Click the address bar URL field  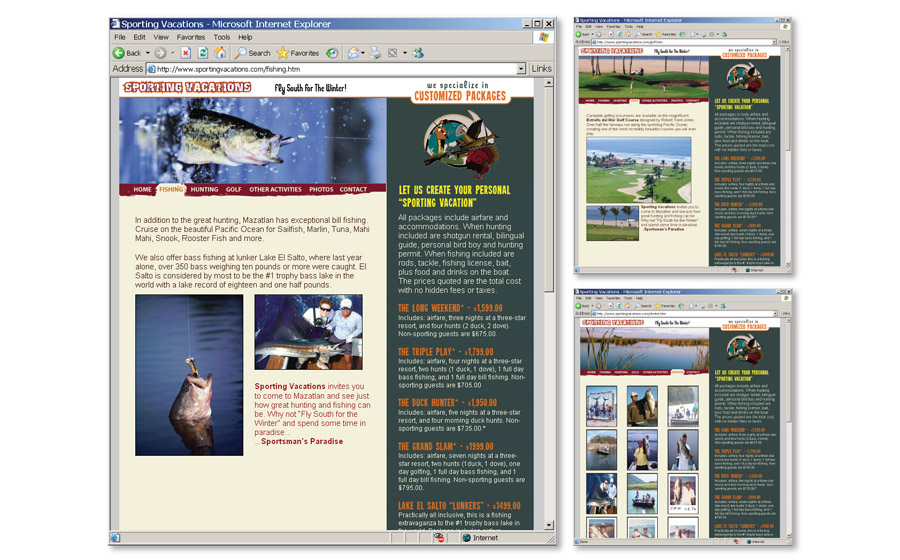tap(330, 69)
